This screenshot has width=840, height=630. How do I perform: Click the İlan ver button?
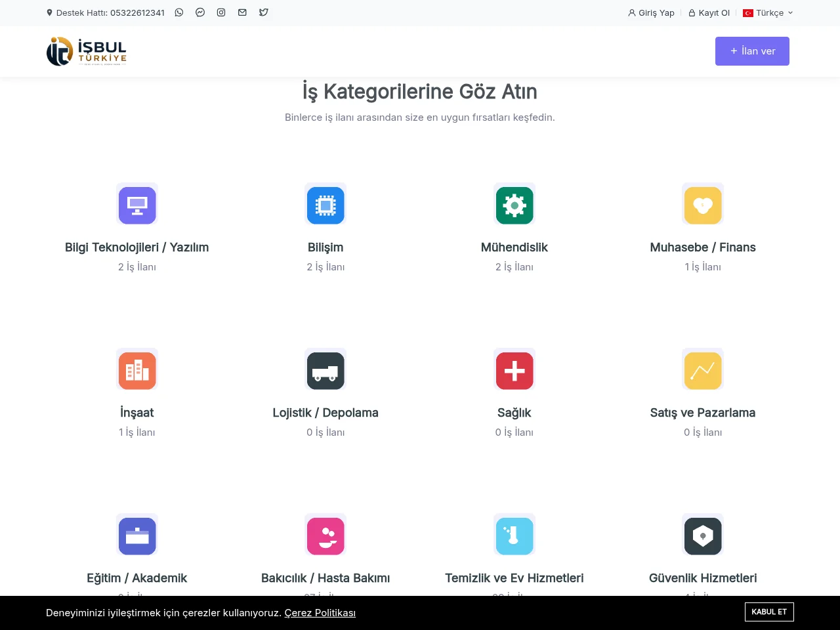click(752, 51)
